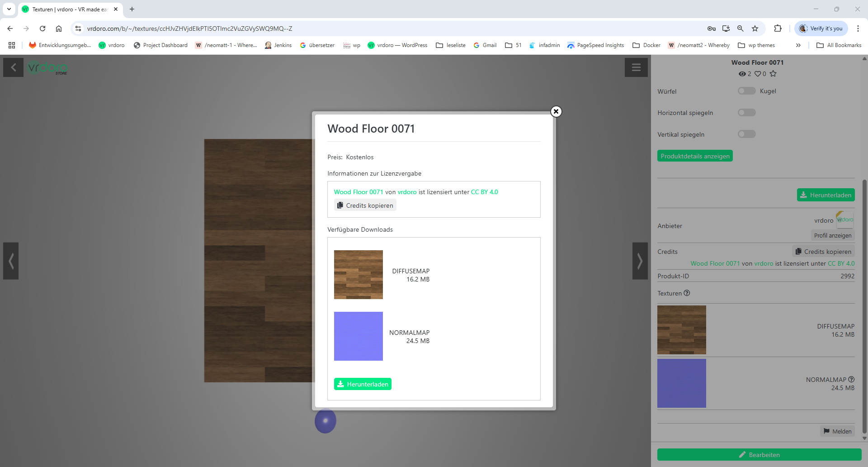Screen dimensions: 868x467
Task: Click the DIFFUSEMAP thumbnail in the dialog
Action: pos(358,275)
